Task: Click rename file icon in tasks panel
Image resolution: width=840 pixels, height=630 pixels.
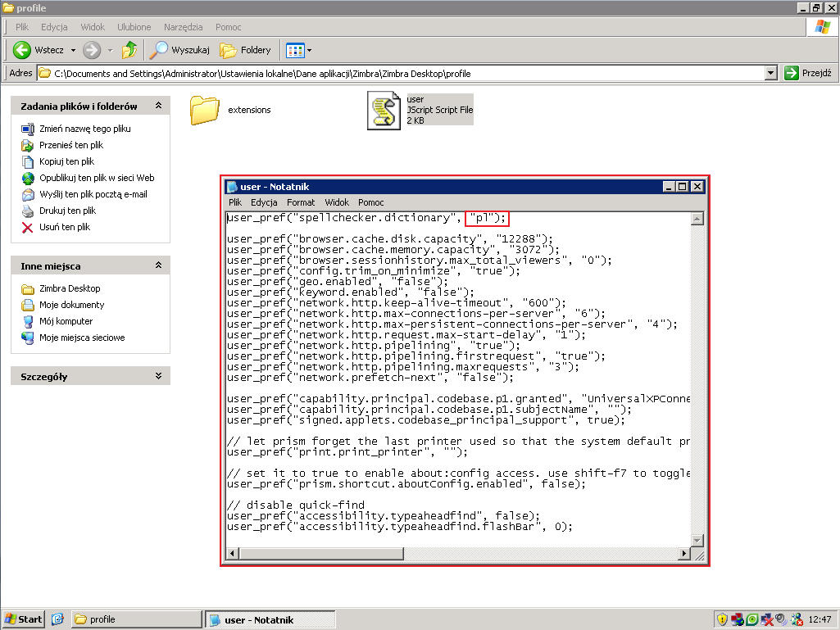Action: (x=28, y=129)
